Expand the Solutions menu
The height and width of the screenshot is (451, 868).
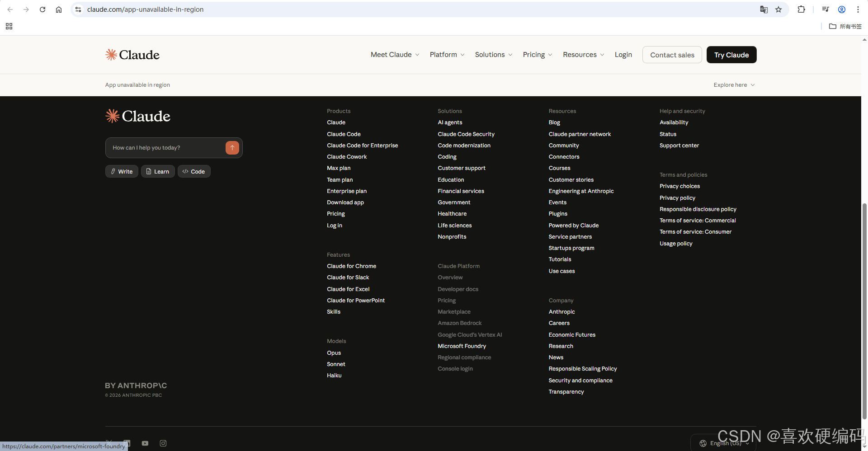coord(494,55)
